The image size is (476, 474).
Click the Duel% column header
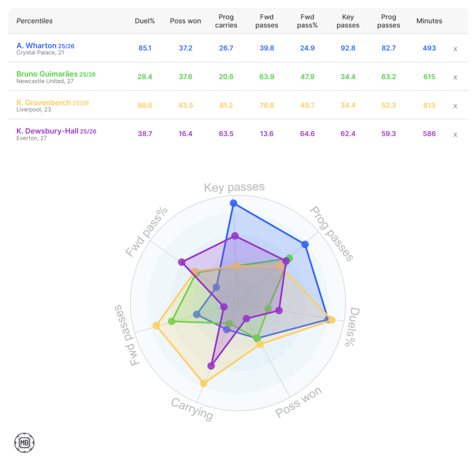tap(145, 21)
